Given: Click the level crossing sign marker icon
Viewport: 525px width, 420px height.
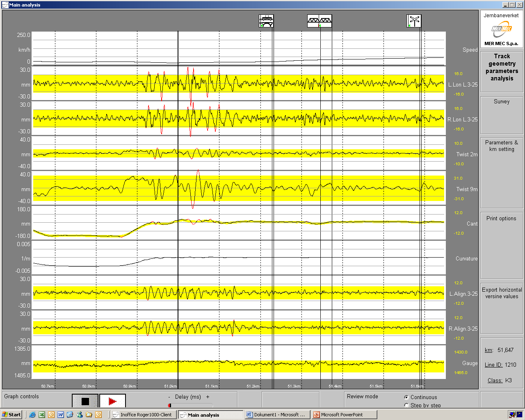Looking at the screenshot, I should [x=414, y=21].
